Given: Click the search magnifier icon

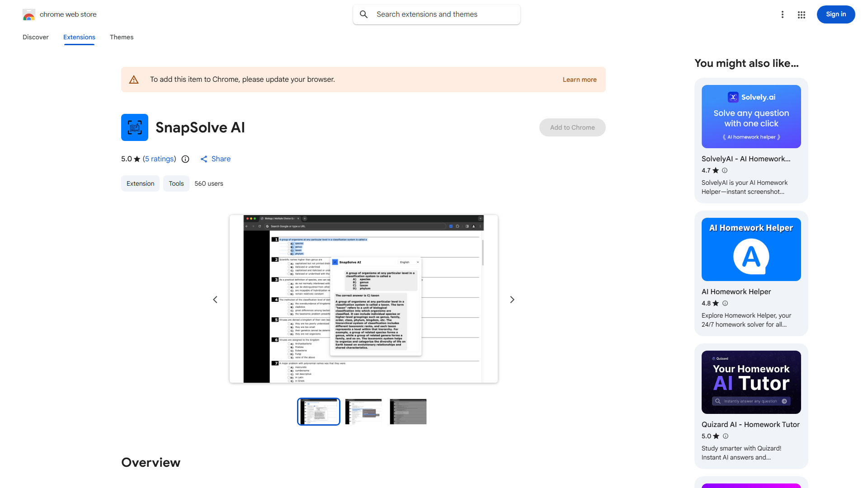Looking at the screenshot, I should click(364, 14).
